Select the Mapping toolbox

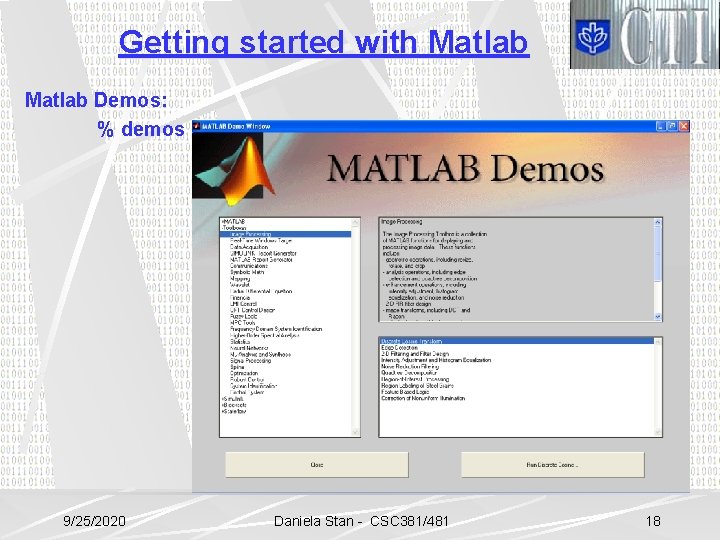[240, 279]
